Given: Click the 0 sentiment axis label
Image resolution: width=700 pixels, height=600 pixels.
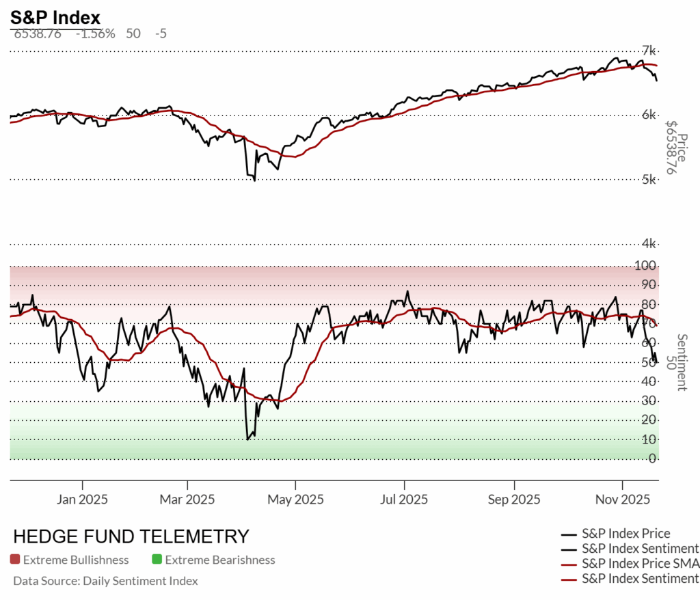Looking at the screenshot, I should click(652, 458).
